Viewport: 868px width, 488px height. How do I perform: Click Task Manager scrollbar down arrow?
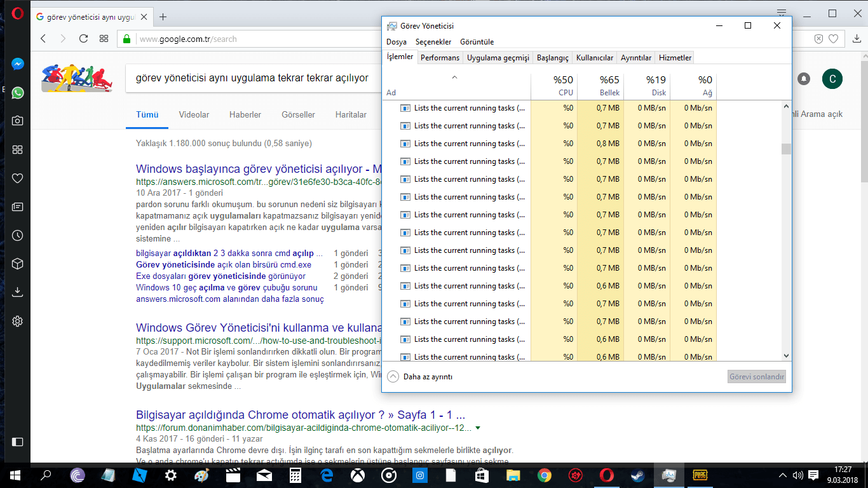pos(786,356)
